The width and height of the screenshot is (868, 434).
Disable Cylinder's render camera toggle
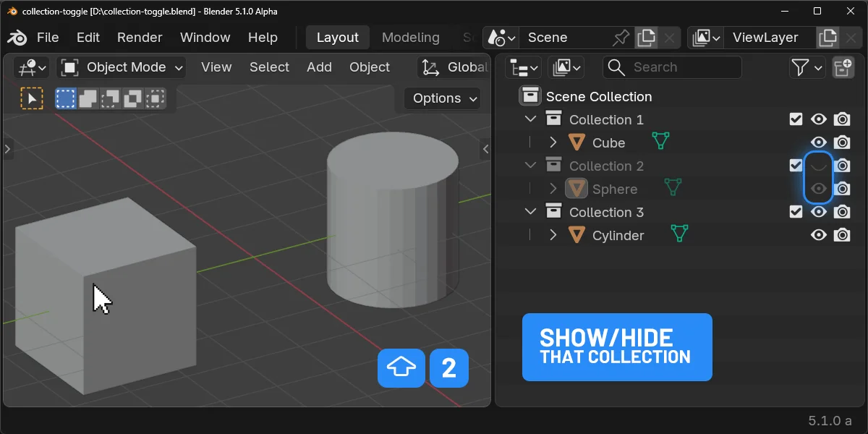842,234
